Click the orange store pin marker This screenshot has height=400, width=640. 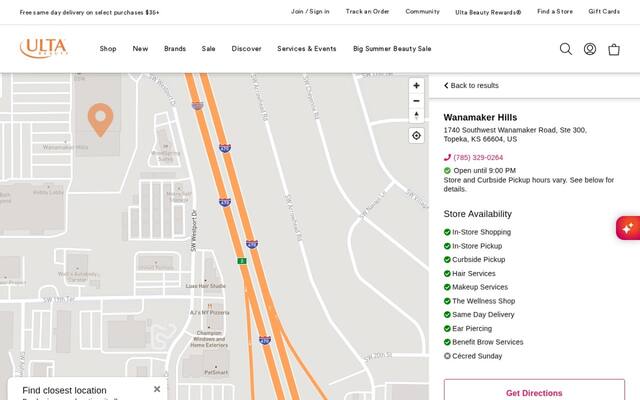(100, 120)
